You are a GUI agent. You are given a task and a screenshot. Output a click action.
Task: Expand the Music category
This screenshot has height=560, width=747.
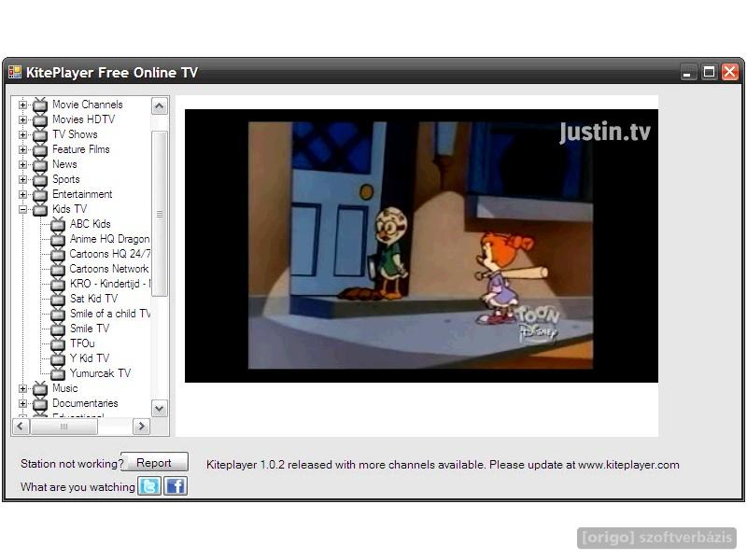tap(22, 388)
